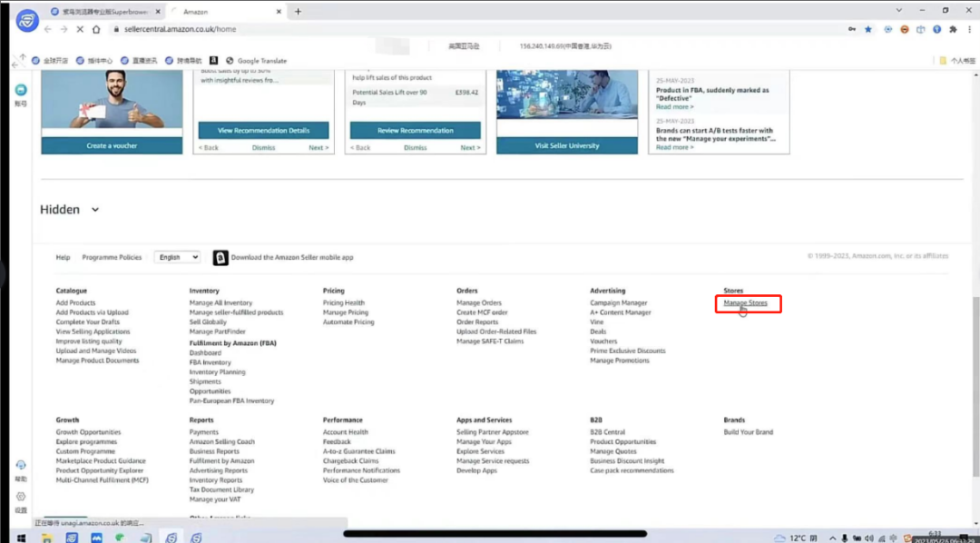
Task: Click the help headset icon in sidebar
Action: 21,465
